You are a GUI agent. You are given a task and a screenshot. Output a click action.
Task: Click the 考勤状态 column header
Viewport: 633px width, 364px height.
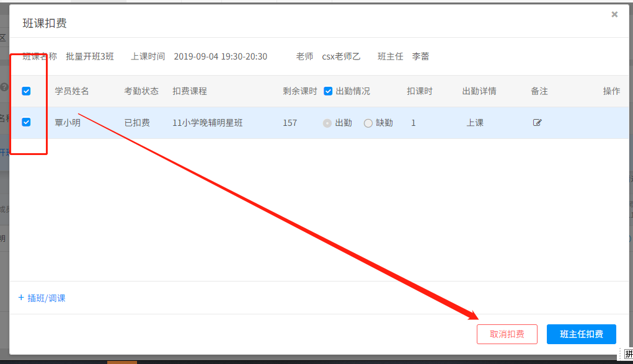(141, 91)
